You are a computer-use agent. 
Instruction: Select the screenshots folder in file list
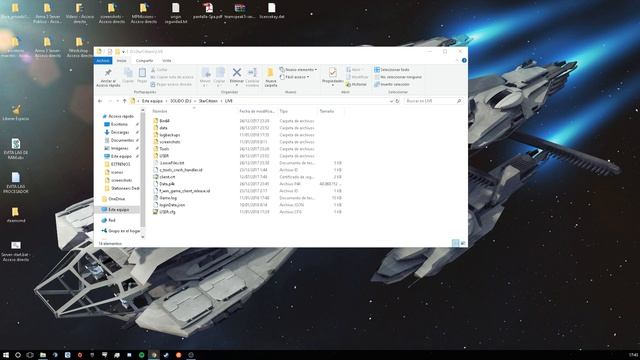coord(167,142)
